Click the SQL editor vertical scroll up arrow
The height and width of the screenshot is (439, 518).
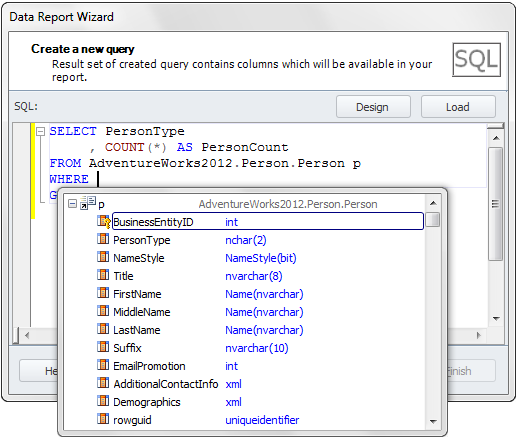(496, 138)
